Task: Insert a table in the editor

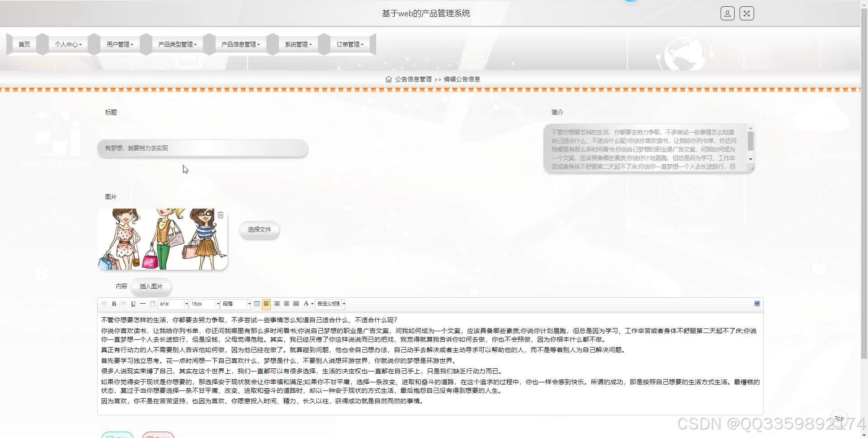Action: (257, 304)
